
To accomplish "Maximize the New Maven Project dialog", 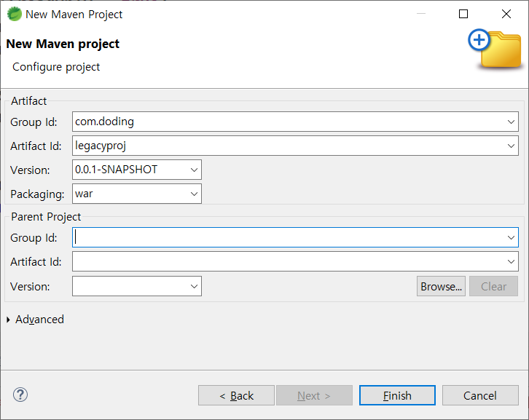I will click(x=463, y=14).
